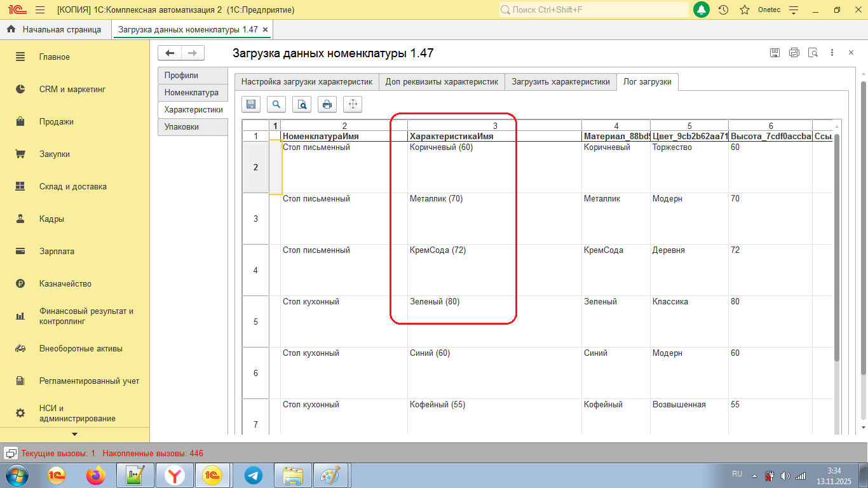Open the Закупки section
This screenshot has width=868, height=488.
[x=75, y=154]
